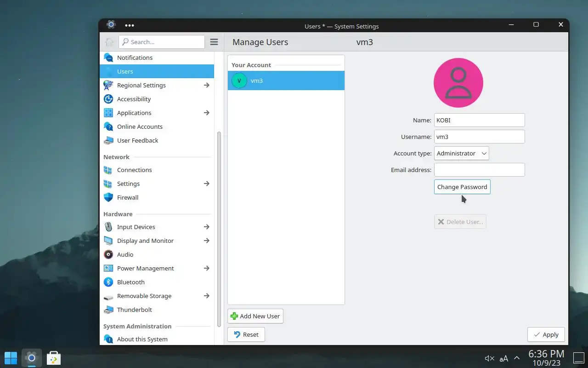Apply the user changes
This screenshot has width=588, height=368.
click(x=546, y=334)
